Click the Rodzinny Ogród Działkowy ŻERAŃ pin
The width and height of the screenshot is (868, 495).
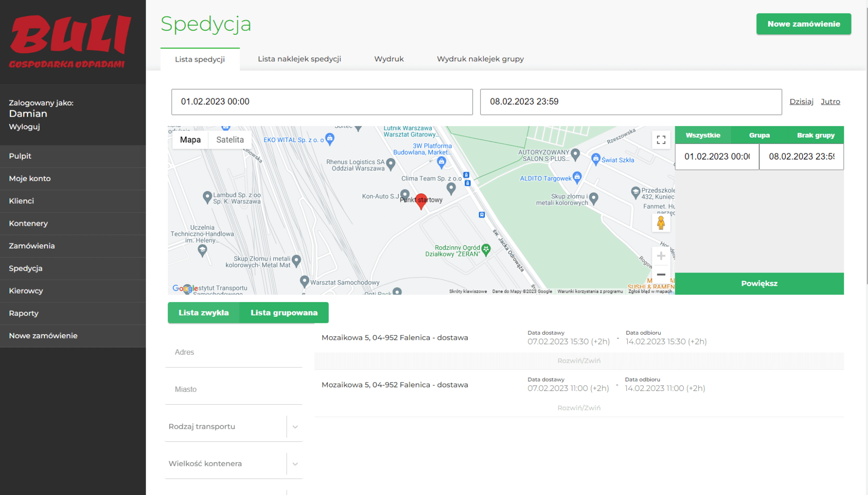tap(486, 249)
